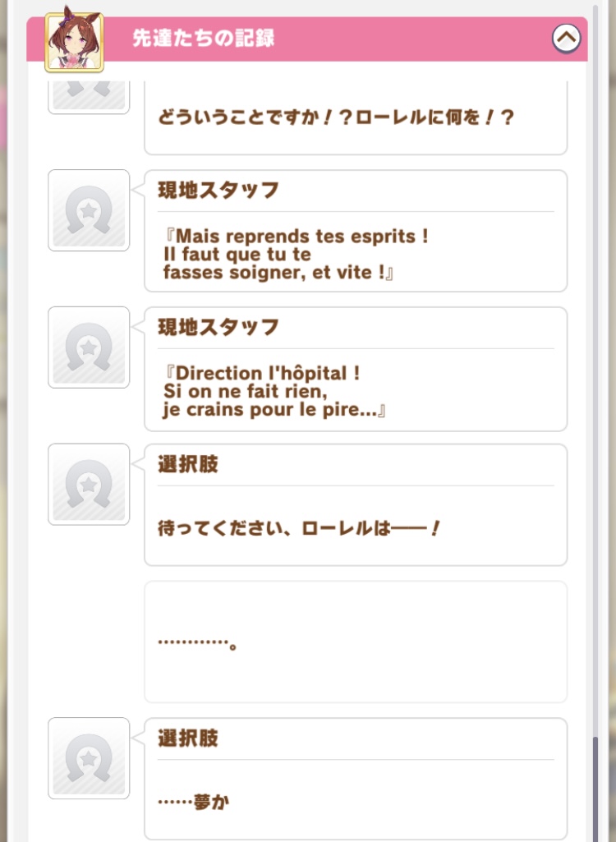Click the brown-haired character portrait in the header
616x842 pixels.
click(x=73, y=39)
